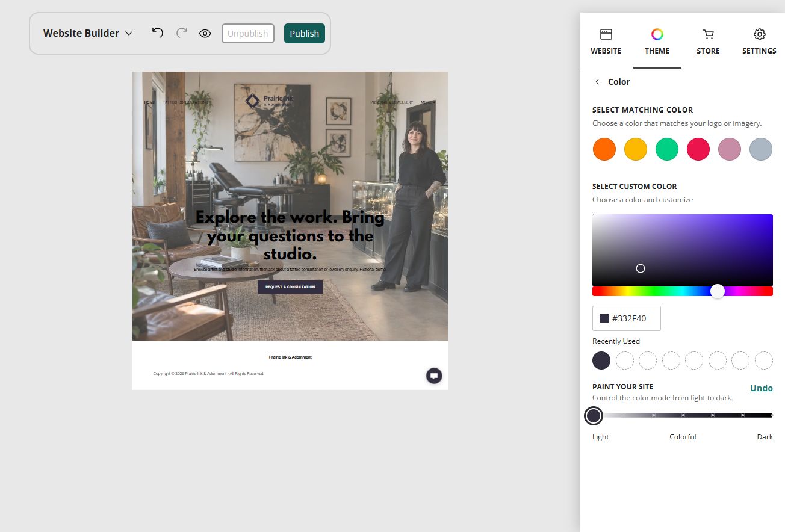Click the Light-to-Dark color mode slider handle
785x532 pixels.
tap(594, 415)
